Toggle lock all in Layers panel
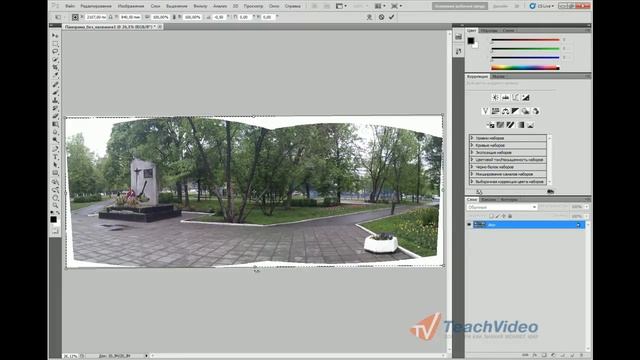Screen dimensions: 640x360 (x=510, y=216)
